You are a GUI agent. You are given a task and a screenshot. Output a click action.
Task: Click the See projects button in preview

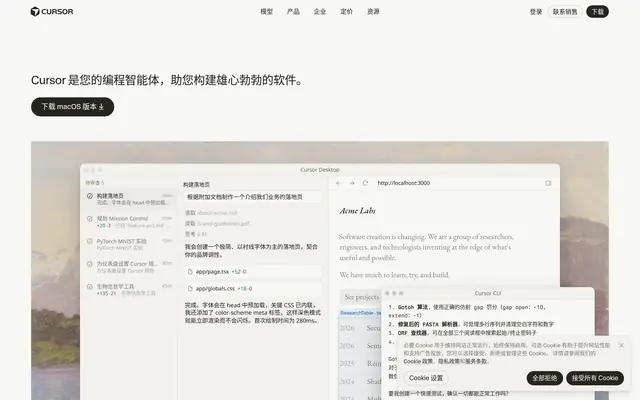pos(361,297)
